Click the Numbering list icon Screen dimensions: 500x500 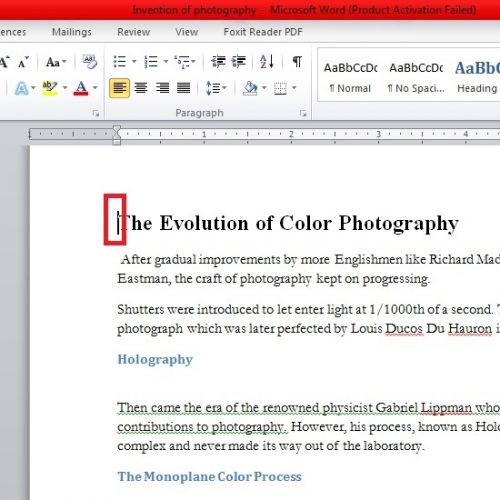151,62
